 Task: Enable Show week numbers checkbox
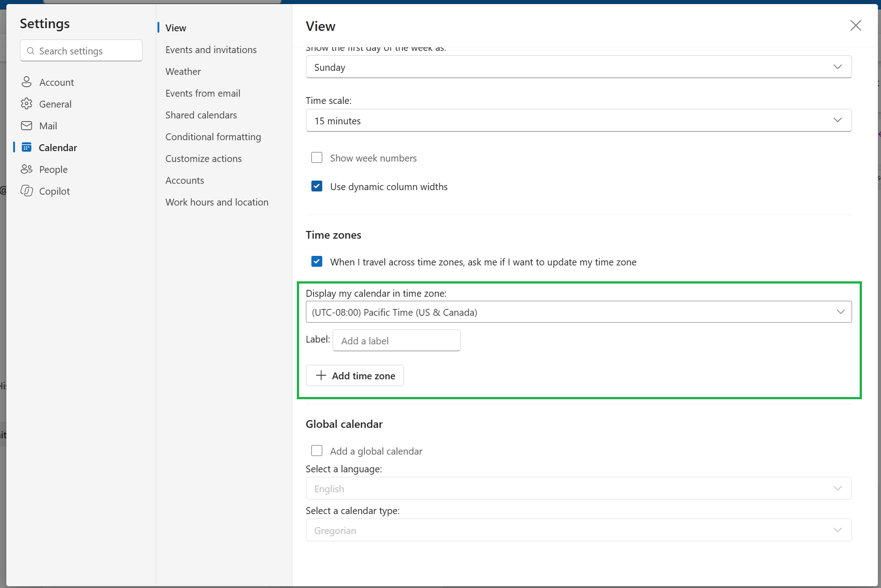coord(317,158)
